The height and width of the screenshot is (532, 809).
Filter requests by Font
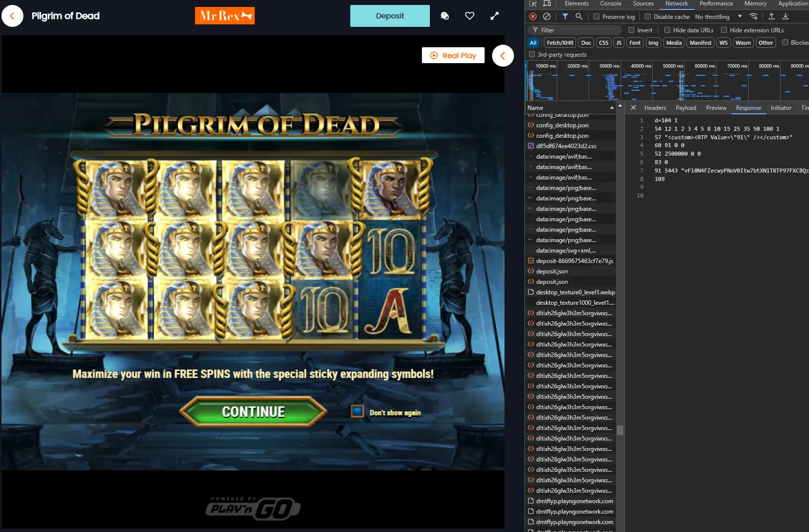(635, 43)
